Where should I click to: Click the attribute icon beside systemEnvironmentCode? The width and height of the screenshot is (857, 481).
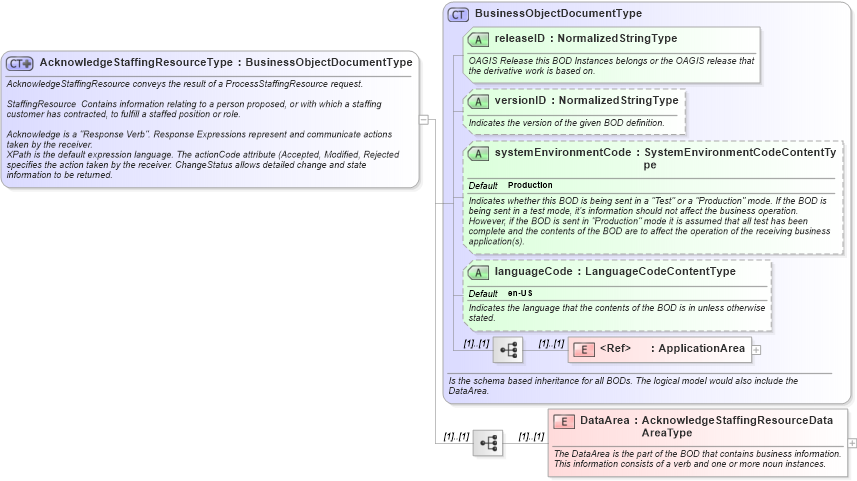click(478, 154)
